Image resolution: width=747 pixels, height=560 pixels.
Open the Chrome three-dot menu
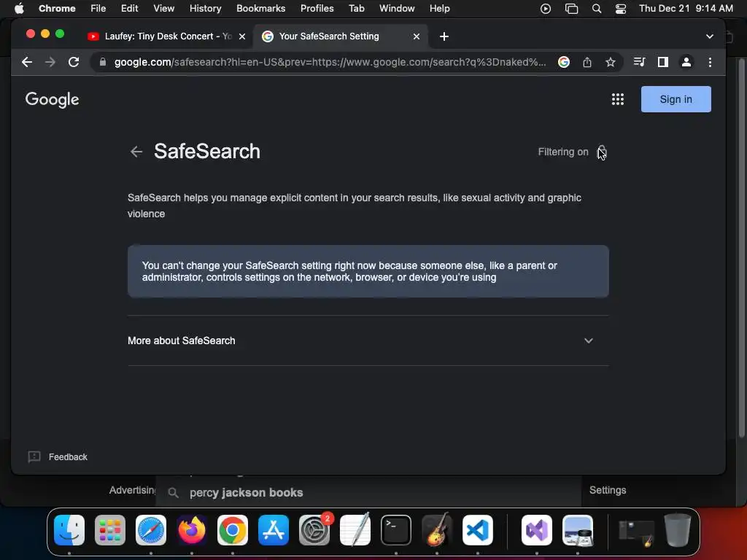click(x=710, y=62)
